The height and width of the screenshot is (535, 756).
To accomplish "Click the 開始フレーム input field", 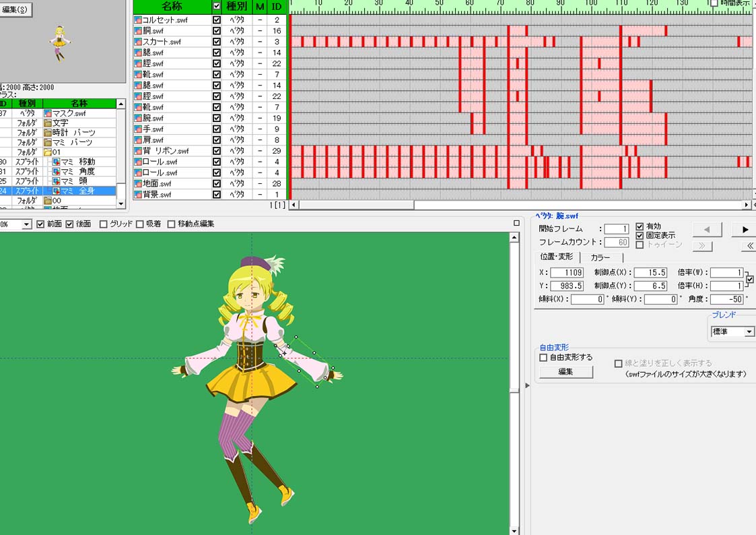I will [617, 228].
